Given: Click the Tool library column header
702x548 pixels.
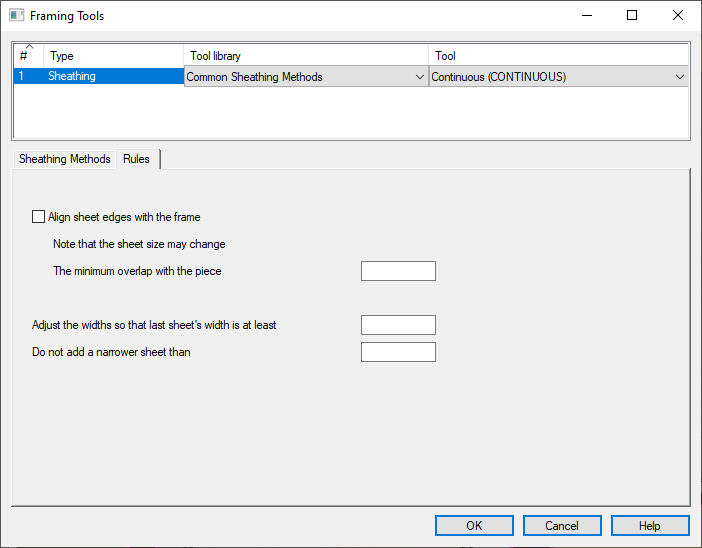Looking at the screenshot, I should (x=306, y=56).
